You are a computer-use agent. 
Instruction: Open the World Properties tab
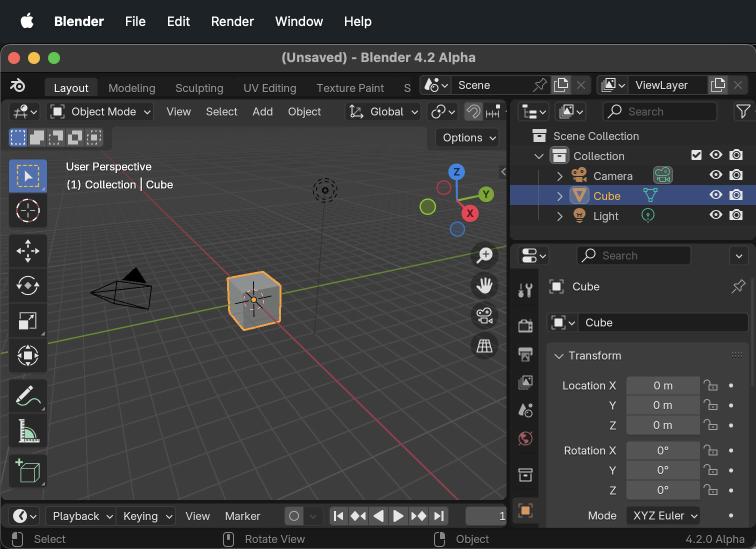[525, 438]
